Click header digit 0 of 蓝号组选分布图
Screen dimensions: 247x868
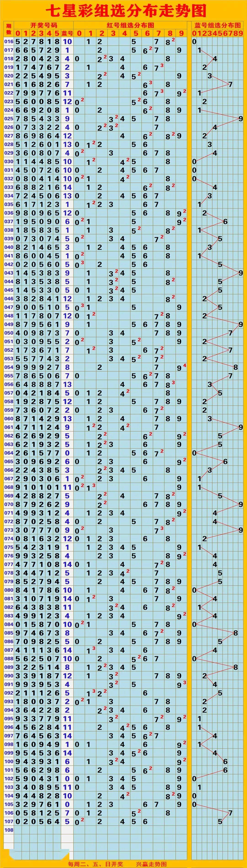point(194,33)
